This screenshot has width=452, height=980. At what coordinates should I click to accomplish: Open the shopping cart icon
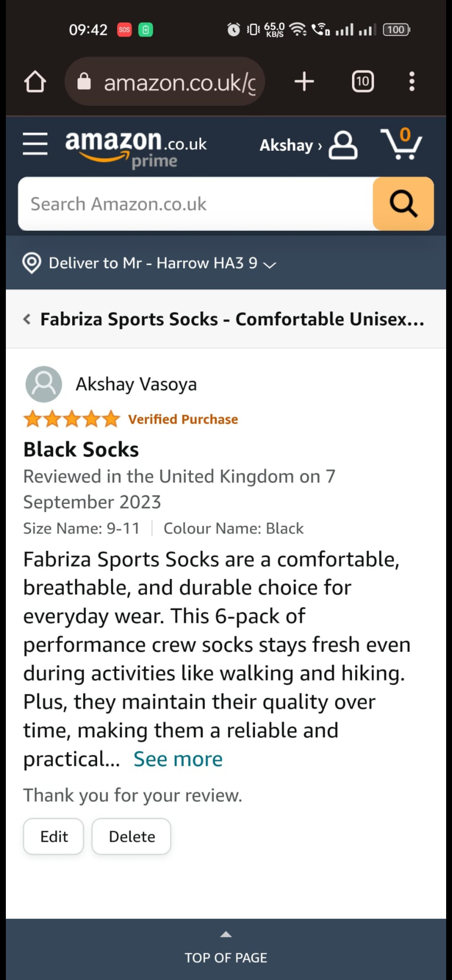point(401,144)
